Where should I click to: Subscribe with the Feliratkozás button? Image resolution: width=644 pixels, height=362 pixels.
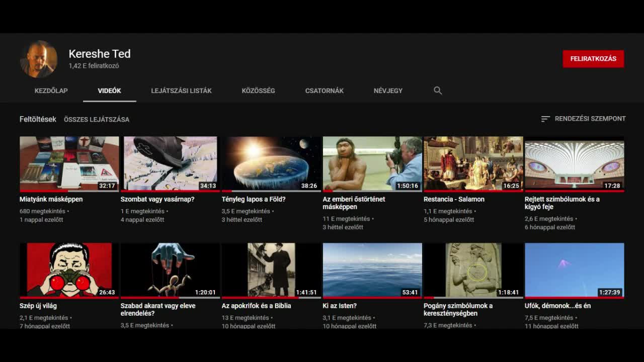[x=593, y=59]
